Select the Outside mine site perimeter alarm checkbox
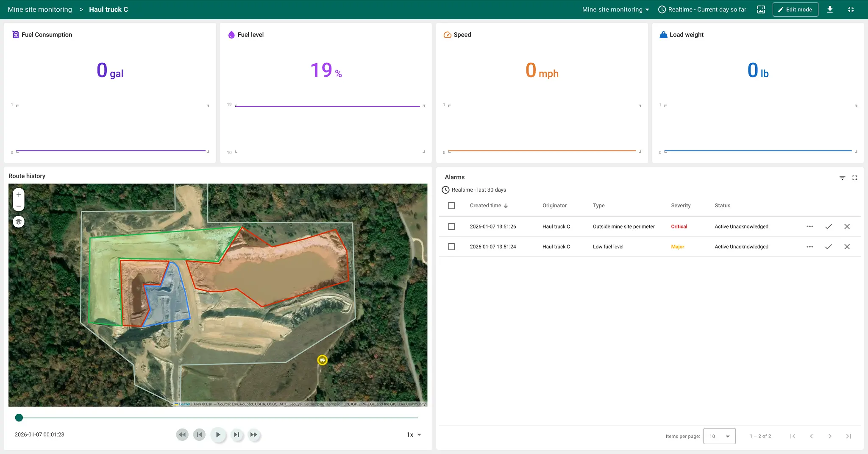Image resolution: width=868 pixels, height=454 pixels. (x=451, y=227)
